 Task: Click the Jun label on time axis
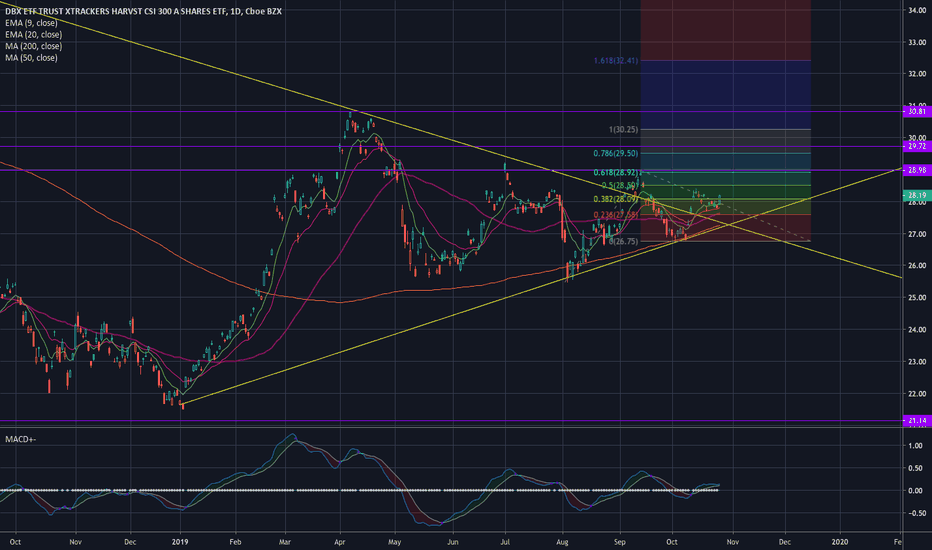pos(453,542)
